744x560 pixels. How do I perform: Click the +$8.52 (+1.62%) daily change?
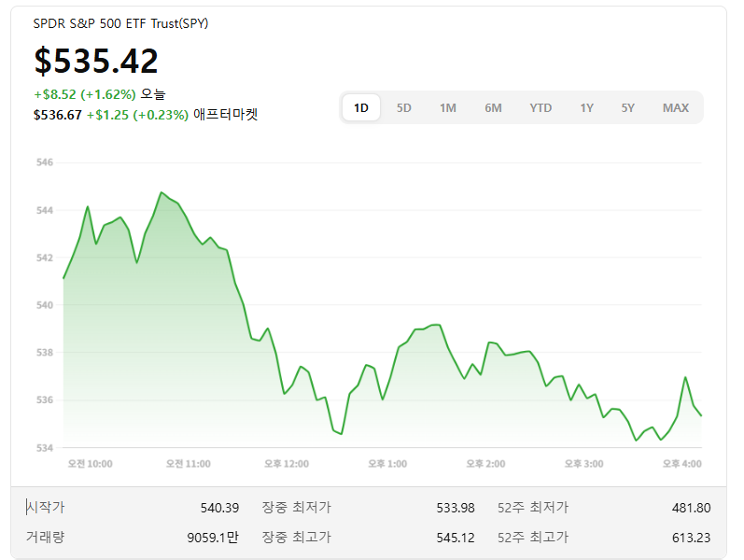pyautogui.click(x=85, y=94)
